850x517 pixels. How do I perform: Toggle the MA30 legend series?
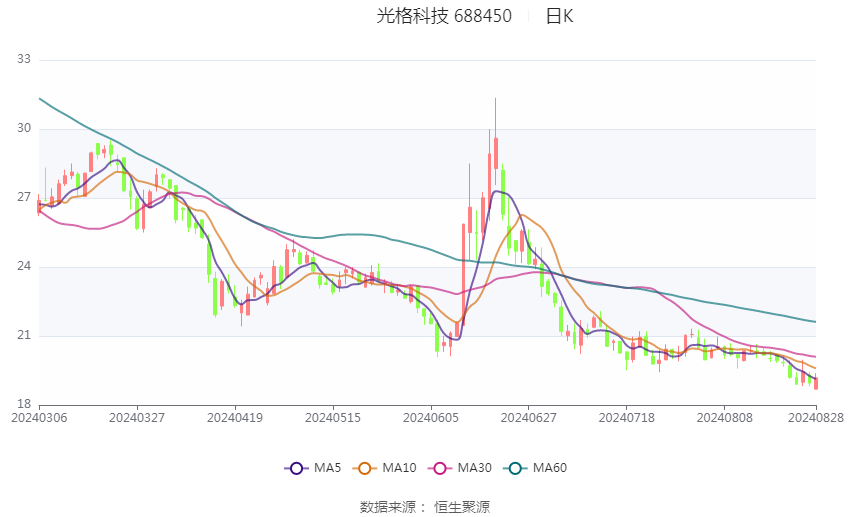coord(460,468)
